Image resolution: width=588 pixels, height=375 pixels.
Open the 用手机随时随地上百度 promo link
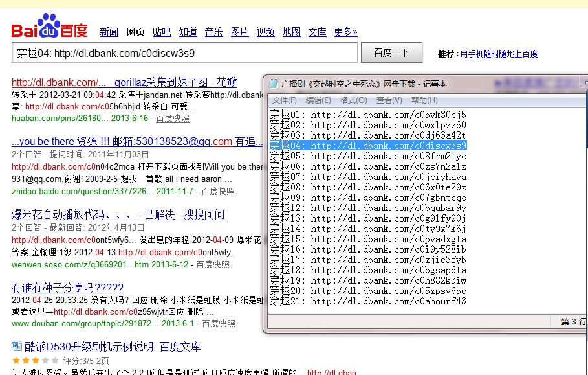(x=499, y=54)
